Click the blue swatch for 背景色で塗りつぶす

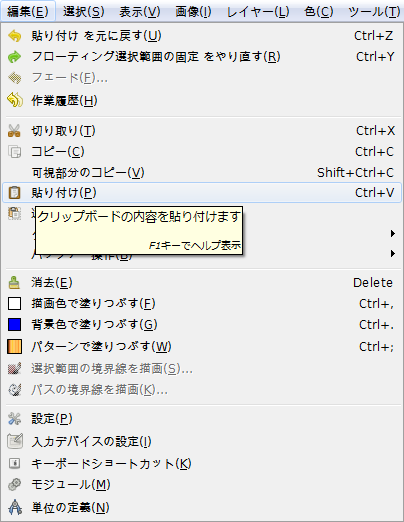pos(15,324)
